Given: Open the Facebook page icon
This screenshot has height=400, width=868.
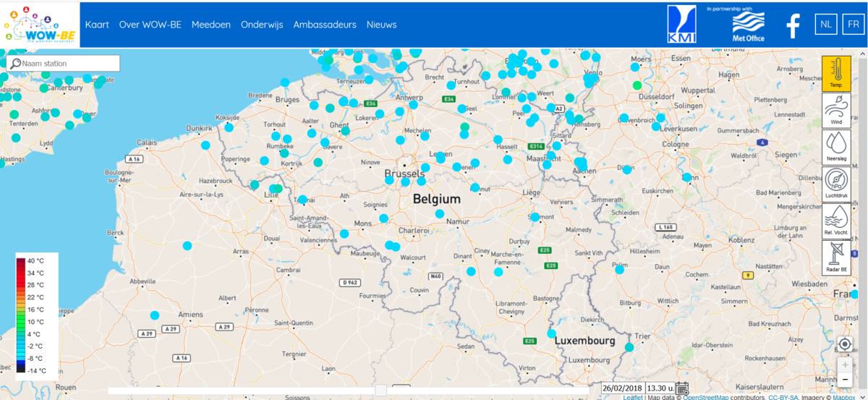Looking at the screenshot, I should (x=793, y=26).
